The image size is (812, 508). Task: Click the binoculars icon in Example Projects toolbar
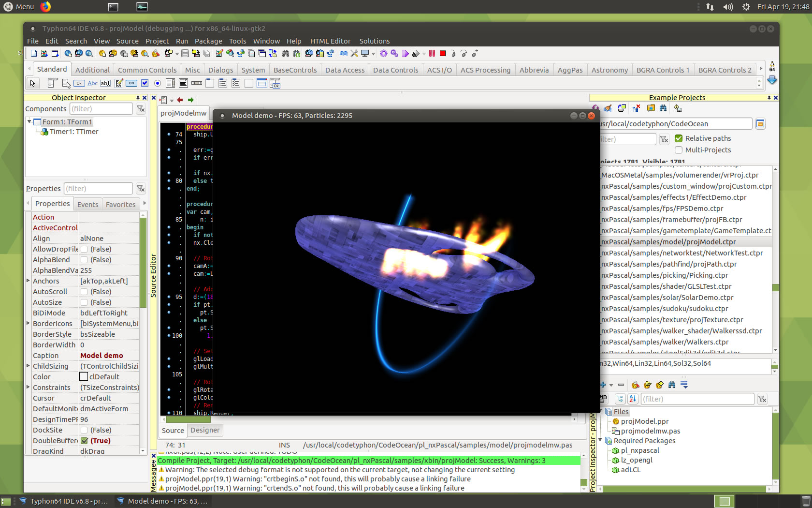tap(663, 108)
